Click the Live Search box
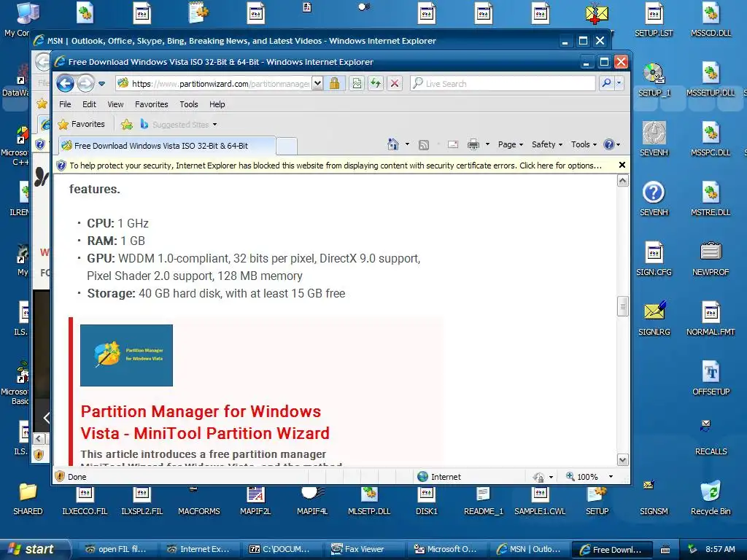Viewport: 747px width, 560px height. 503,84
